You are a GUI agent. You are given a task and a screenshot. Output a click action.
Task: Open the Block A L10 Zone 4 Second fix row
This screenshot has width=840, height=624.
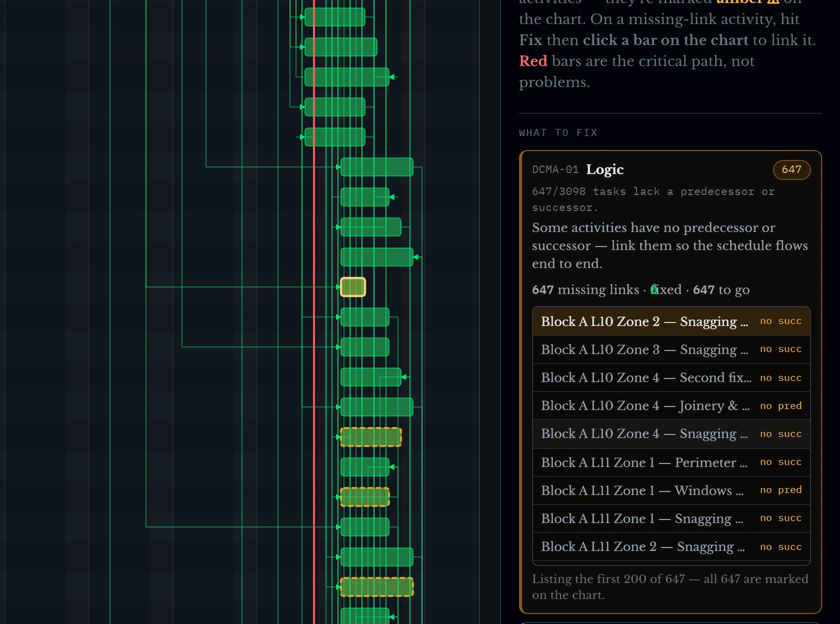pyautogui.click(x=671, y=378)
